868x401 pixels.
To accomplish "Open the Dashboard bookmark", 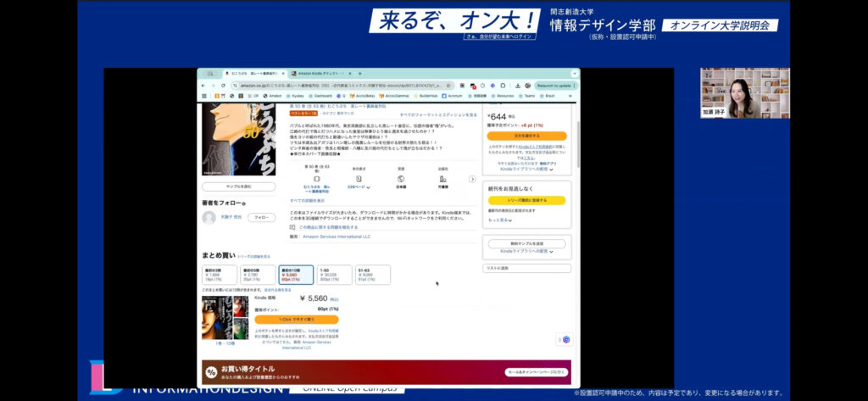I will point(319,96).
